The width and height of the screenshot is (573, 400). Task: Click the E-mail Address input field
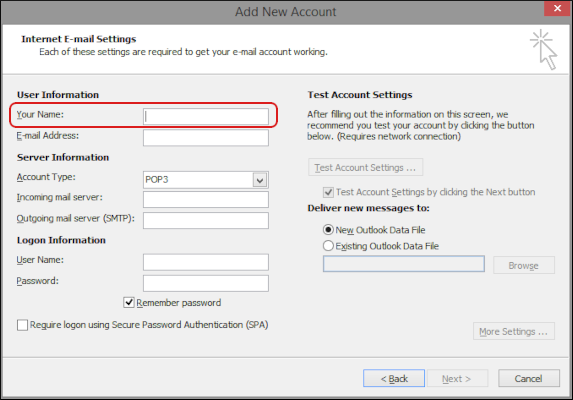pos(206,138)
